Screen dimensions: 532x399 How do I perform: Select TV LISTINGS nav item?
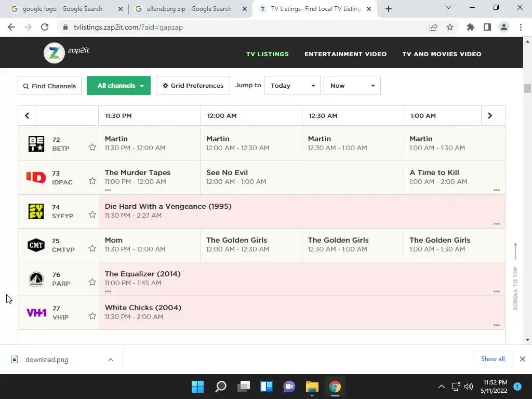tap(268, 54)
